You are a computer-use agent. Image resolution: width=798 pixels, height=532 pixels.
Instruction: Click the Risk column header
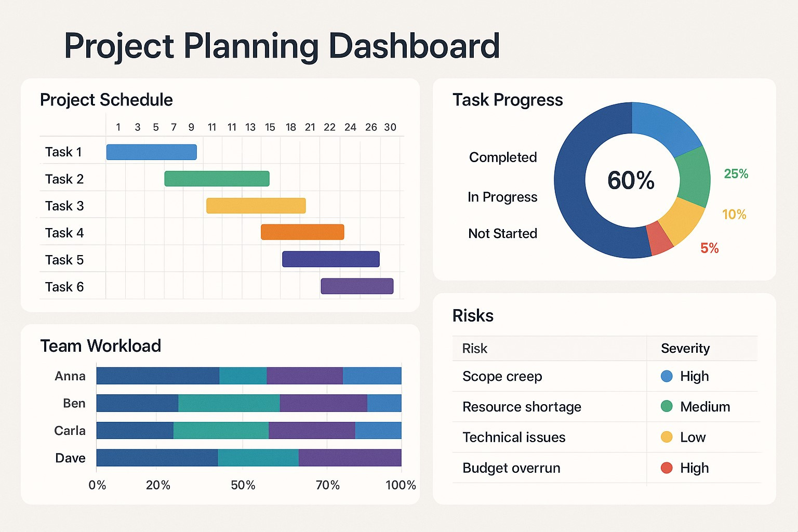[475, 349]
